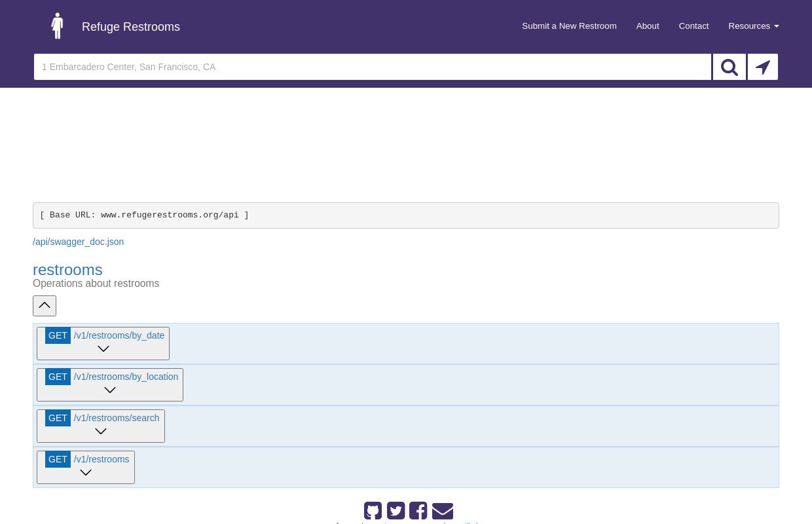Click the /v1/restrooms/search path text
Screen dimensions: 812x524
click(x=117, y=418)
